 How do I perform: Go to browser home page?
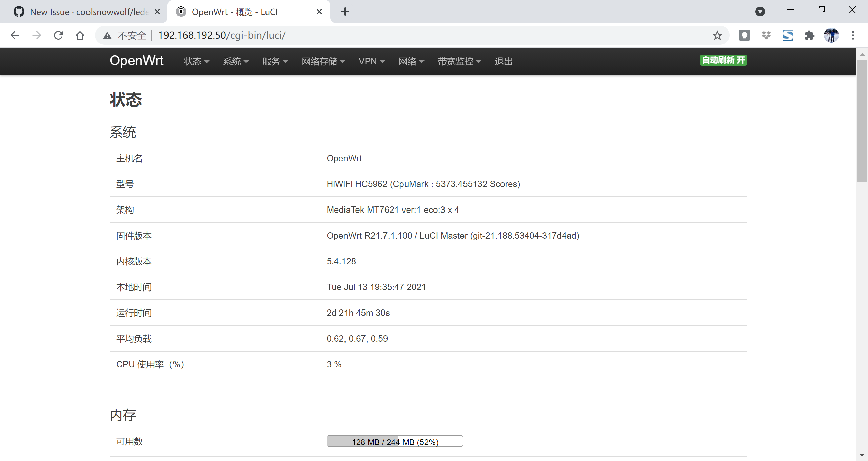80,35
